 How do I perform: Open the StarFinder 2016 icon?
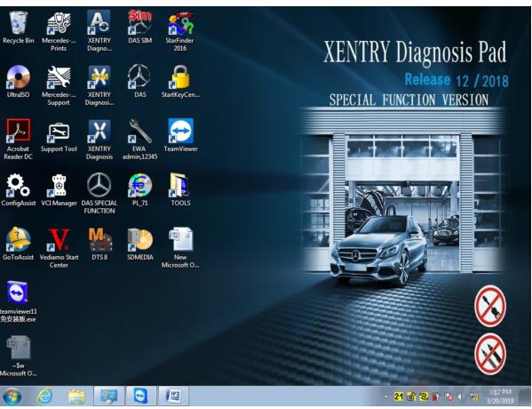[x=180, y=31]
